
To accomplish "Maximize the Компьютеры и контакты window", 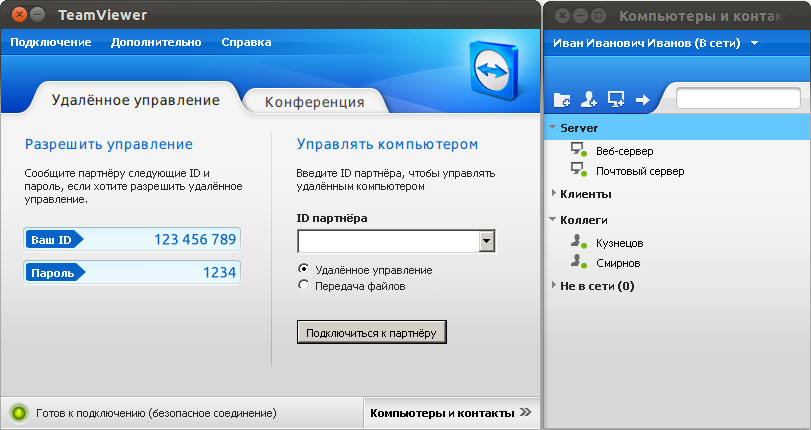I will point(598,16).
